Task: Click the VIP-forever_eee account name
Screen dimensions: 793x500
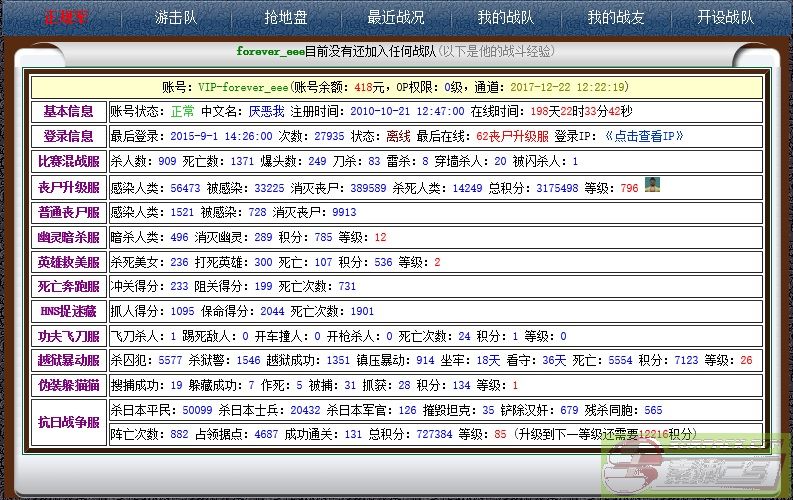Action: [239, 87]
